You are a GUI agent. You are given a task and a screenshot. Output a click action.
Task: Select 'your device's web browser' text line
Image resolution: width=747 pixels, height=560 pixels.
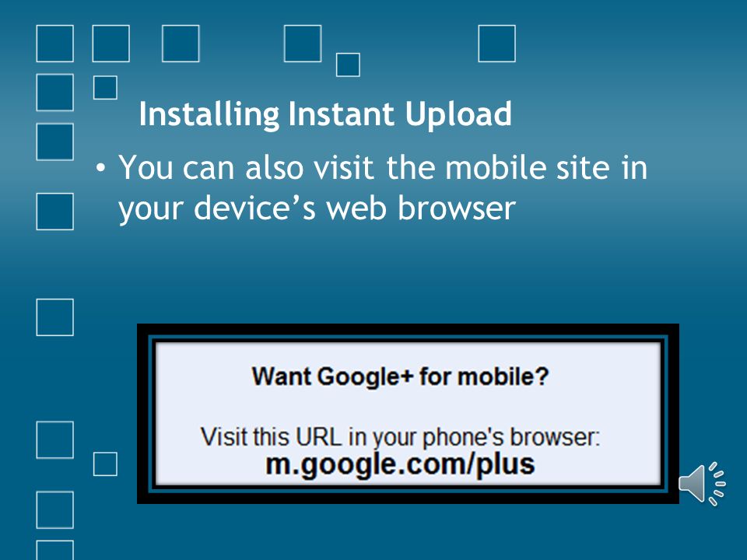[x=317, y=208]
